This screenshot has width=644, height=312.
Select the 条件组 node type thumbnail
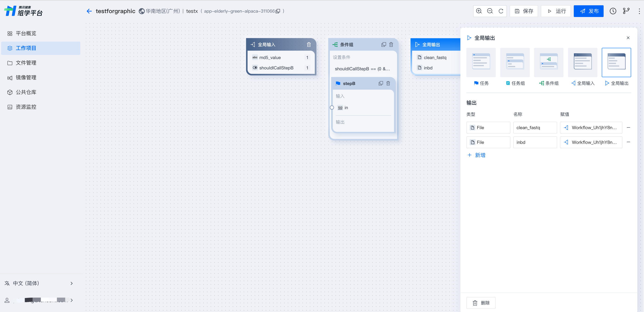(549, 62)
